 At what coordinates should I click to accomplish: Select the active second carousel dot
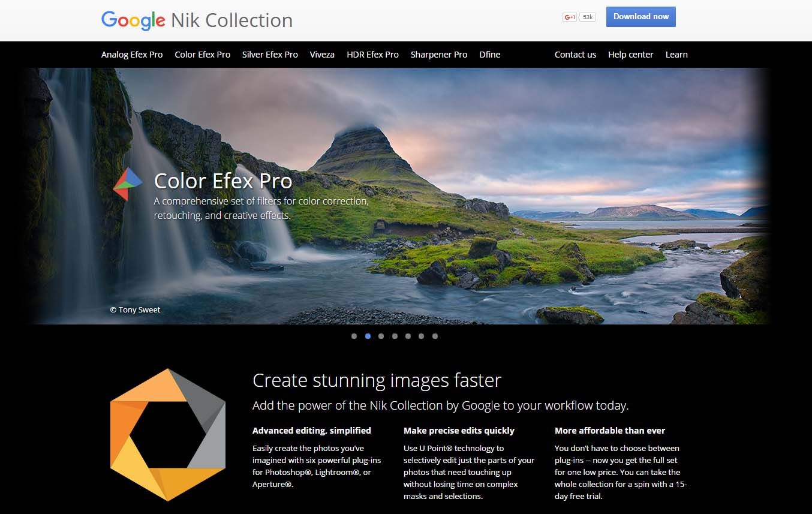point(368,336)
